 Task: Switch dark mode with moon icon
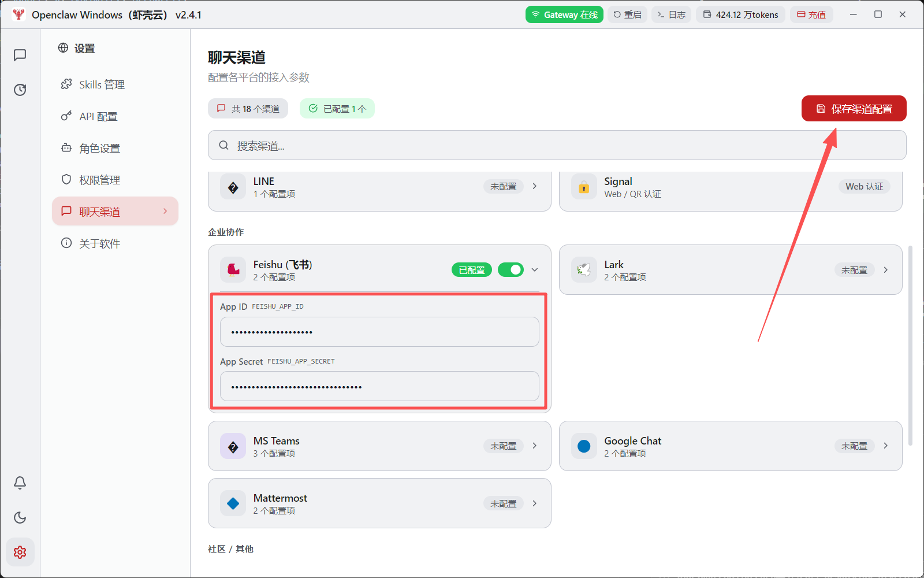pyautogui.click(x=20, y=517)
